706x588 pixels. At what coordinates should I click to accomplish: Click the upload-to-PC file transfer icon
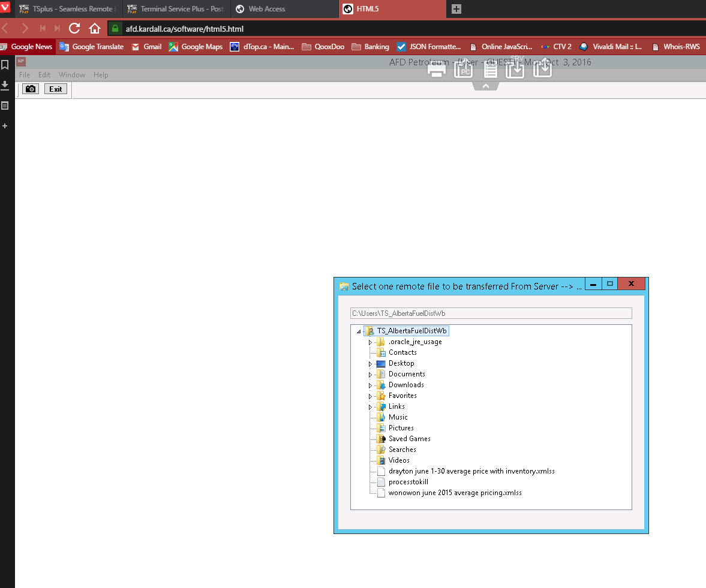tap(463, 70)
